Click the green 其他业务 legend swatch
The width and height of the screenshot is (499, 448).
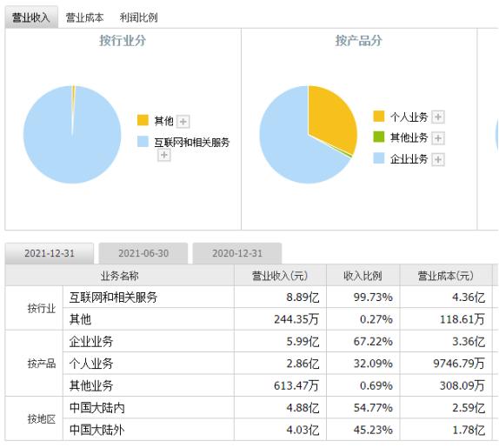point(379,137)
